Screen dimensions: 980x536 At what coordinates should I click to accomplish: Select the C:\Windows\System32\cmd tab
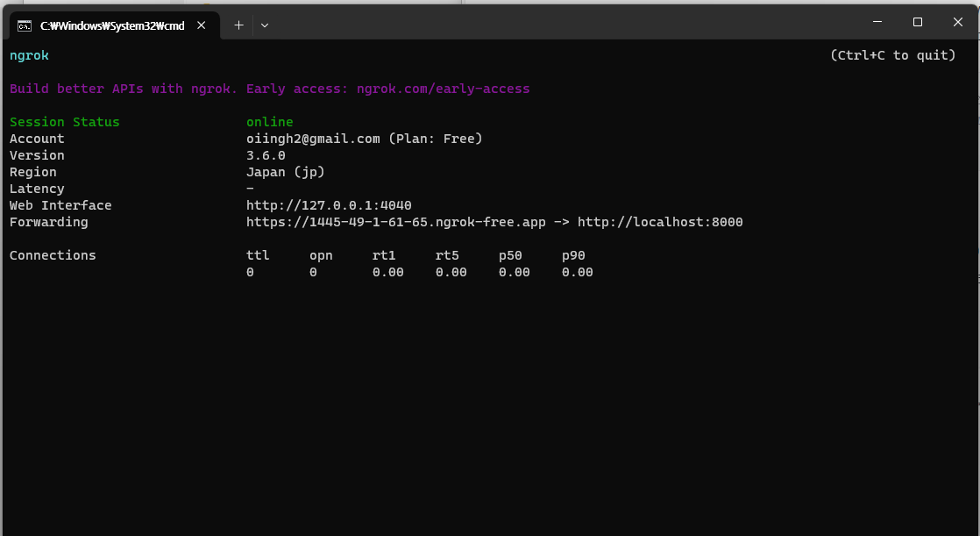114,25
